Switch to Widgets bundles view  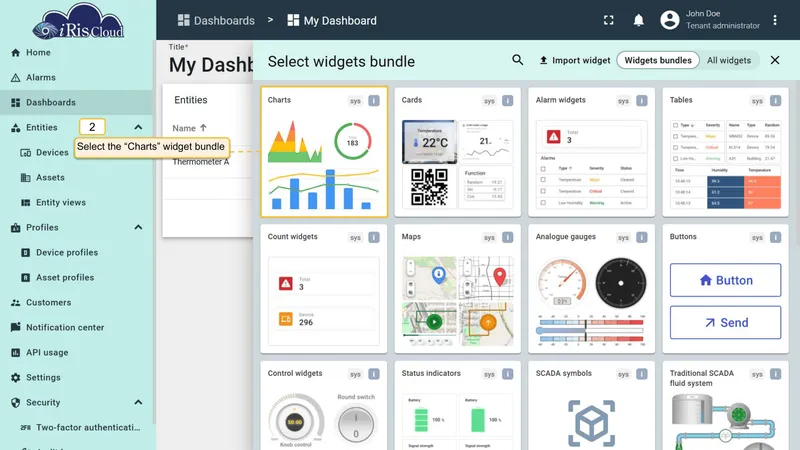(658, 60)
